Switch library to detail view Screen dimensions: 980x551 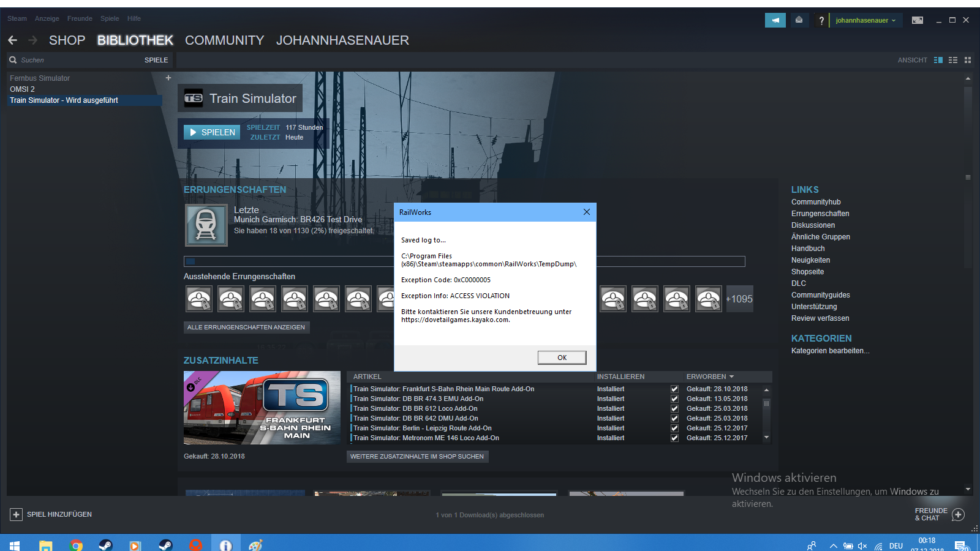[938, 60]
